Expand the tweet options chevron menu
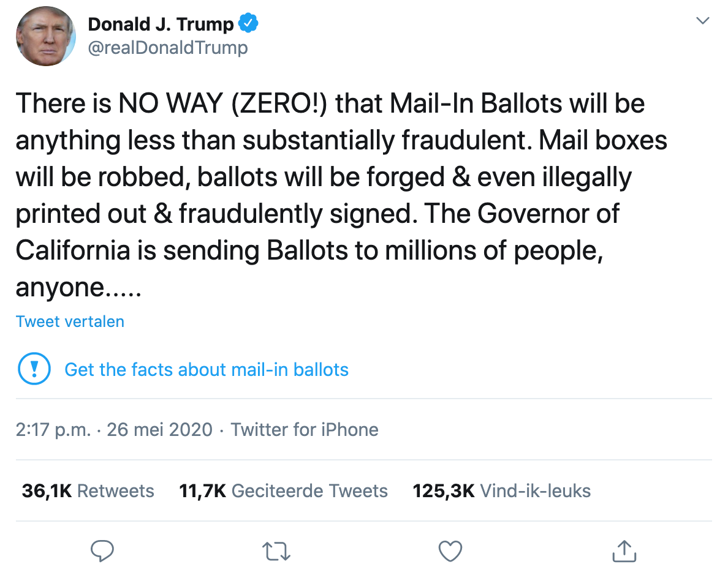 (x=703, y=21)
